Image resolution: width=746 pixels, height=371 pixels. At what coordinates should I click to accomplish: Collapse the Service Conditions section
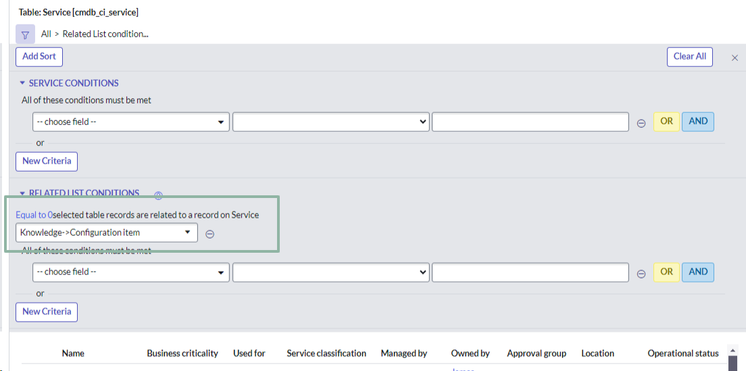point(22,83)
